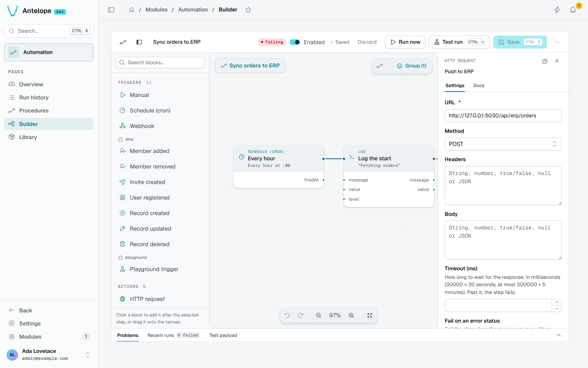Open the Recent runs tab
The width and height of the screenshot is (588, 368).
(174, 335)
